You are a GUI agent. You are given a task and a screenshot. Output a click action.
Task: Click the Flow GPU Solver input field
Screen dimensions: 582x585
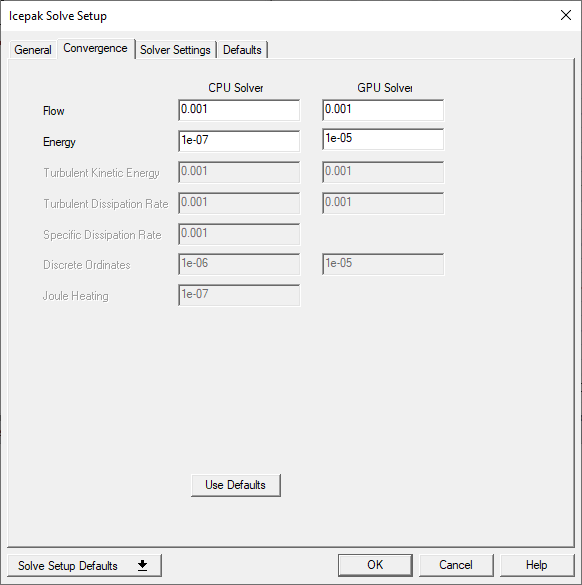point(383,110)
